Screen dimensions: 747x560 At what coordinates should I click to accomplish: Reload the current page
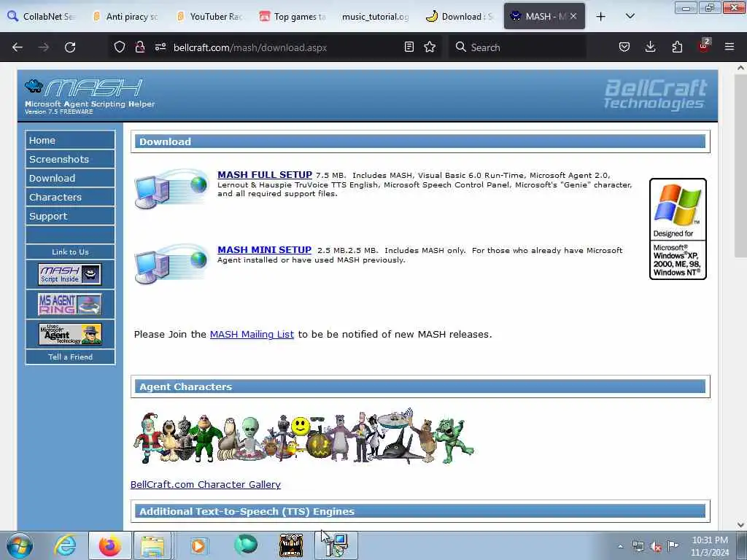[x=70, y=47]
